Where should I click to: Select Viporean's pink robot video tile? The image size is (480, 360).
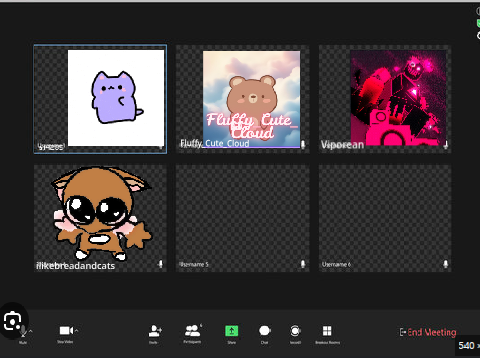tap(385, 99)
